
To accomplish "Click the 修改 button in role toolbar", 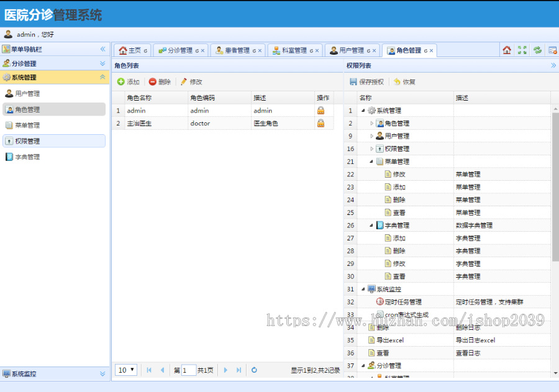I will [x=191, y=81].
